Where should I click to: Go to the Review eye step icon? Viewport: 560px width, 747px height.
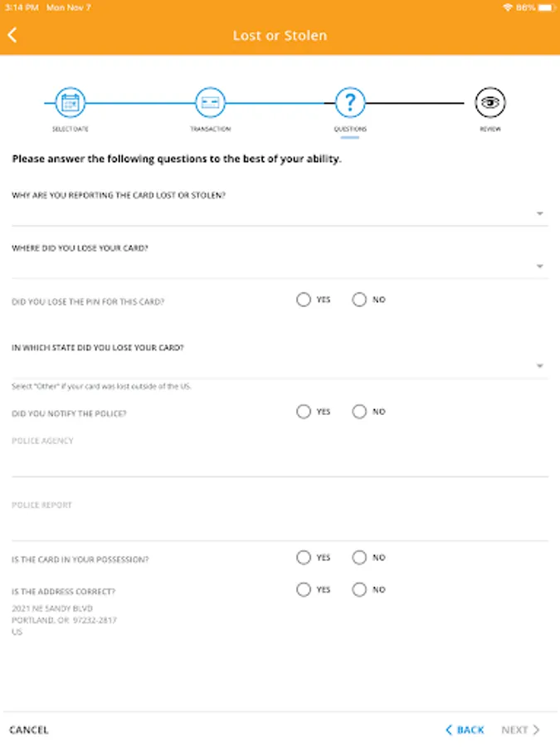point(490,103)
